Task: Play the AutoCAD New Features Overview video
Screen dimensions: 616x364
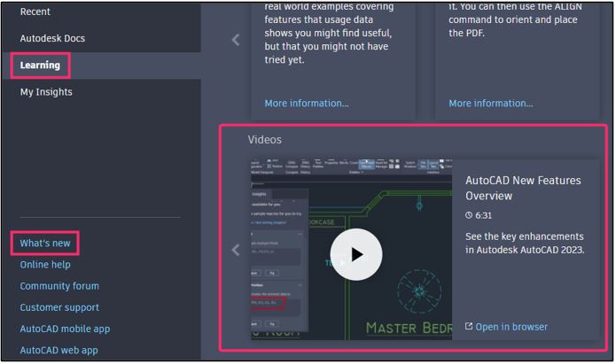Action: pyautogui.click(x=356, y=254)
